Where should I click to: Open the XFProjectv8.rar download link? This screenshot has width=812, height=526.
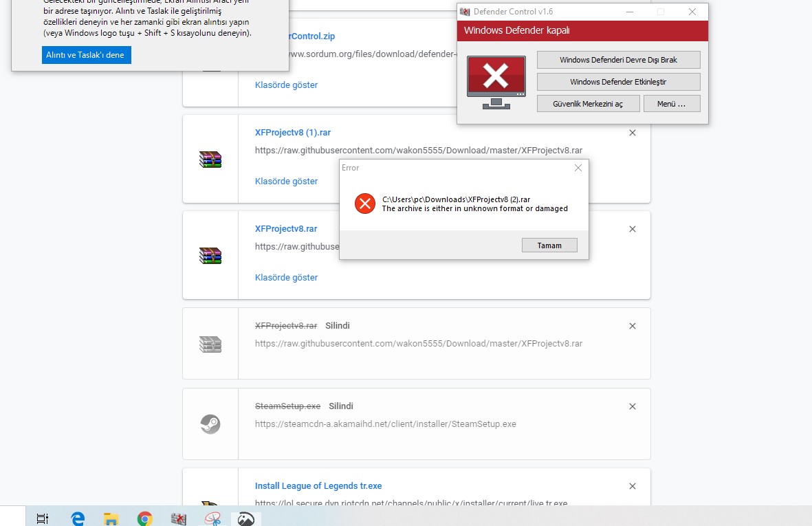click(286, 229)
